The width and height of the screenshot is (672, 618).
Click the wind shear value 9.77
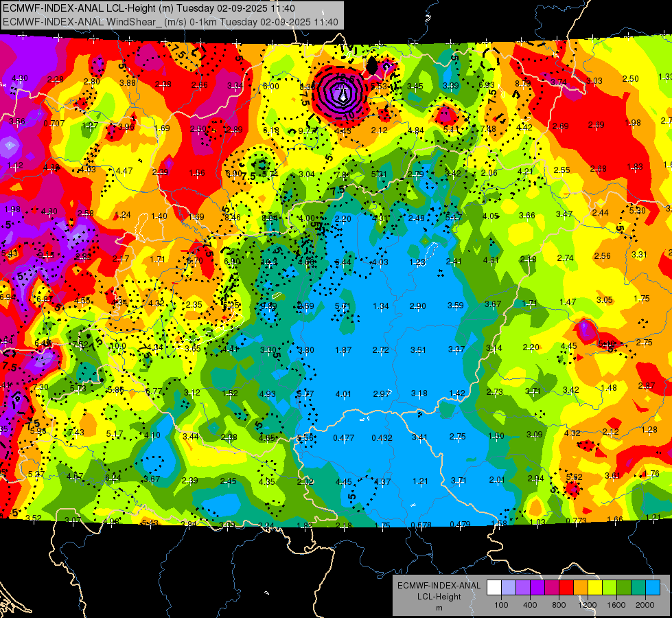307,130
